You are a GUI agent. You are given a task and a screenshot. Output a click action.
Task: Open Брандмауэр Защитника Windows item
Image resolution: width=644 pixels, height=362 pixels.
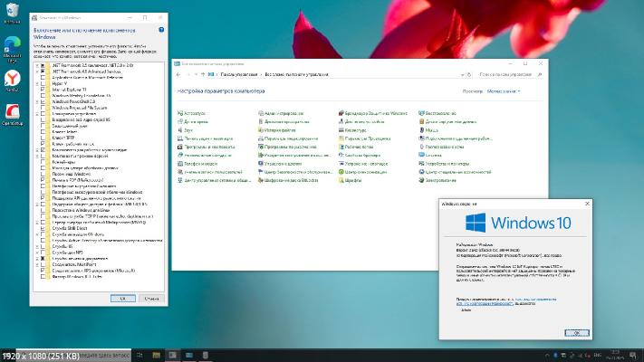click(373, 113)
